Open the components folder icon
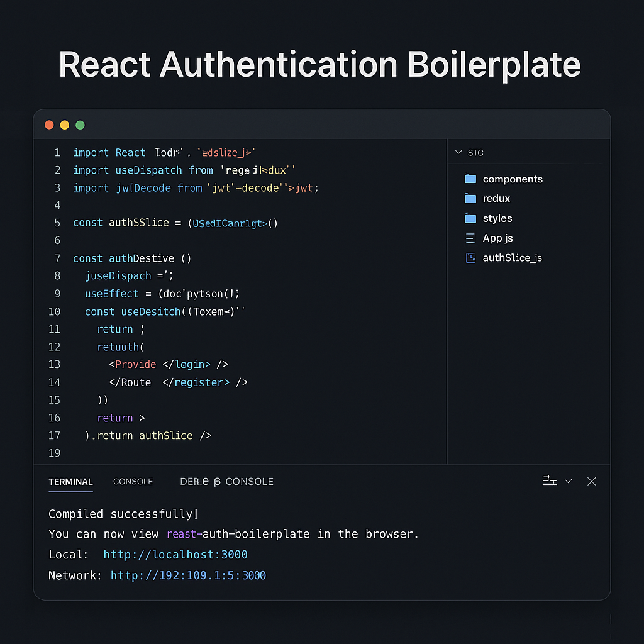This screenshot has width=644, height=644. tap(471, 179)
